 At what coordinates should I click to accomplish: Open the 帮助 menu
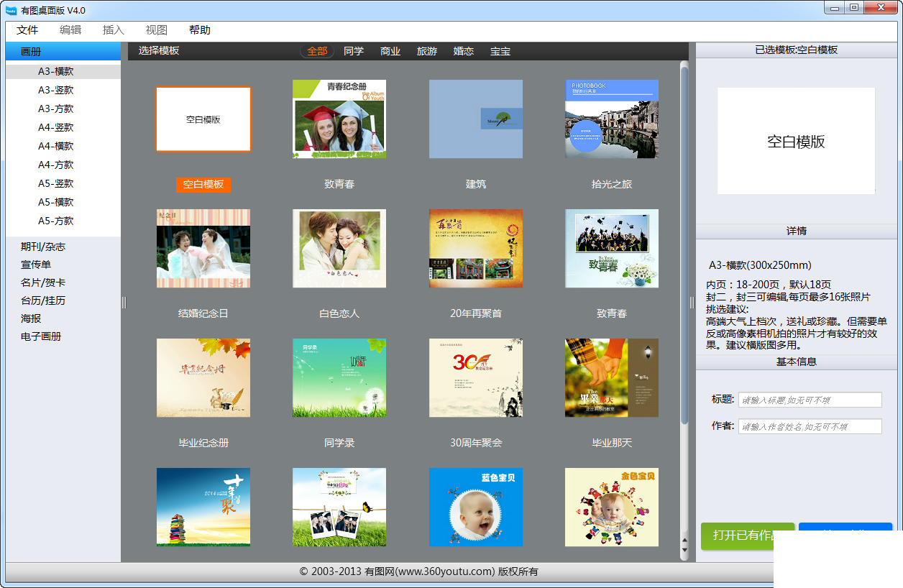[x=200, y=30]
